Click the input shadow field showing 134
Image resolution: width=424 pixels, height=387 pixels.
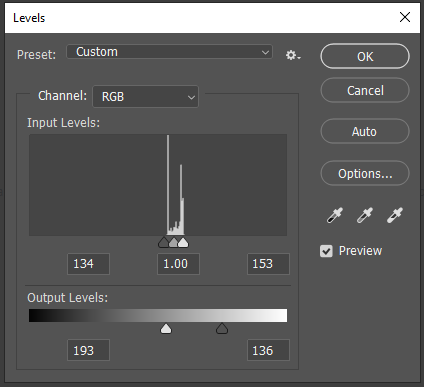pos(88,264)
